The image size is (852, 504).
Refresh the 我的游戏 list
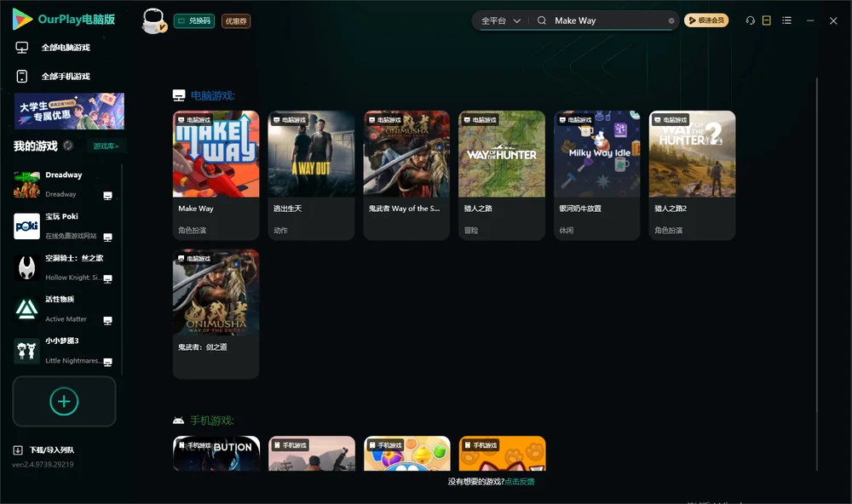pyautogui.click(x=68, y=146)
